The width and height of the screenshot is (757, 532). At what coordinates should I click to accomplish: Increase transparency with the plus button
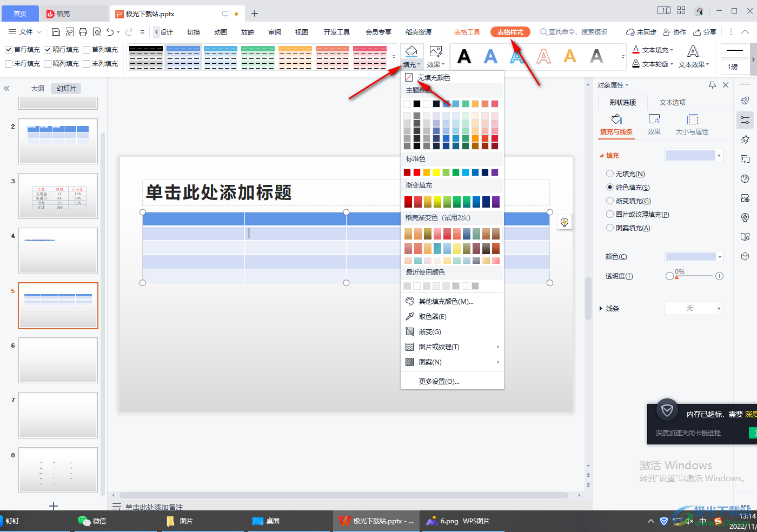[719, 276]
